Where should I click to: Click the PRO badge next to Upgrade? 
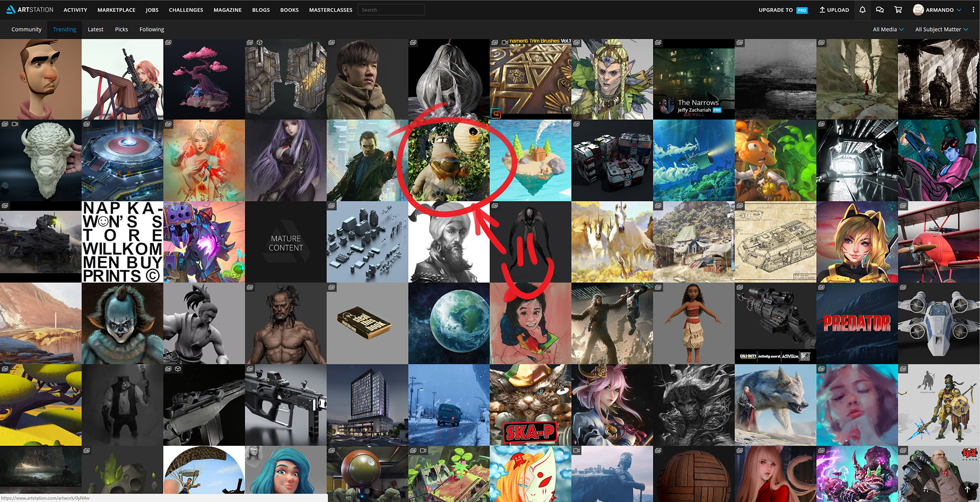click(x=802, y=10)
